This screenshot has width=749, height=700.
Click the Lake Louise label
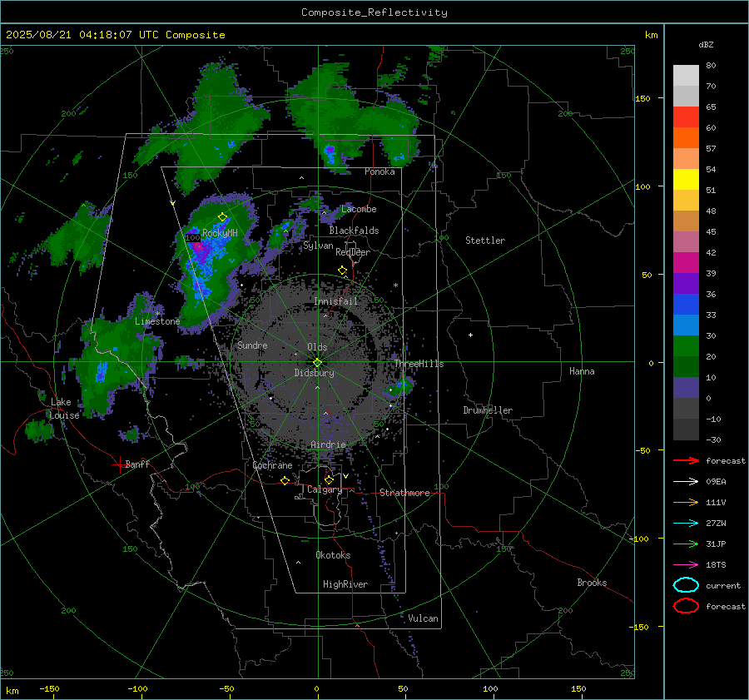[64, 409]
